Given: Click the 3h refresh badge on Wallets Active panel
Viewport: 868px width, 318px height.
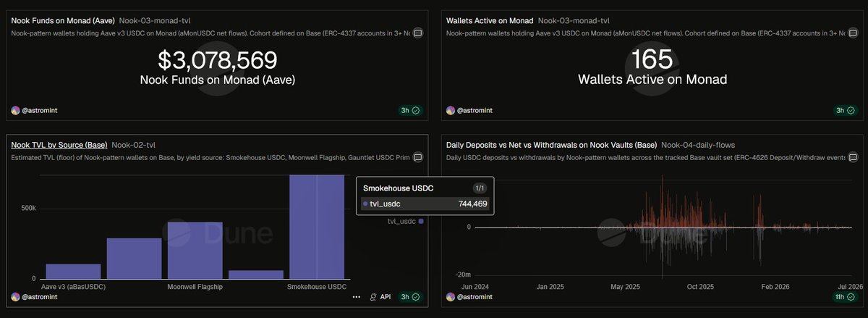Looking at the screenshot, I should tap(846, 110).
